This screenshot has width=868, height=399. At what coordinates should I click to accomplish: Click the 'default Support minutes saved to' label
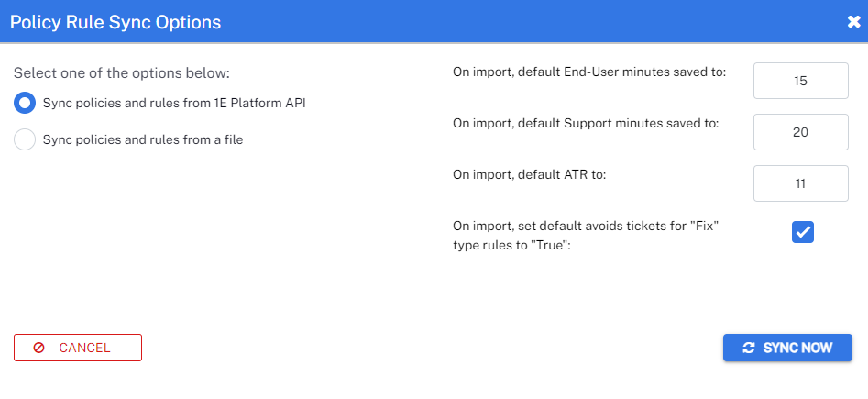pos(585,123)
